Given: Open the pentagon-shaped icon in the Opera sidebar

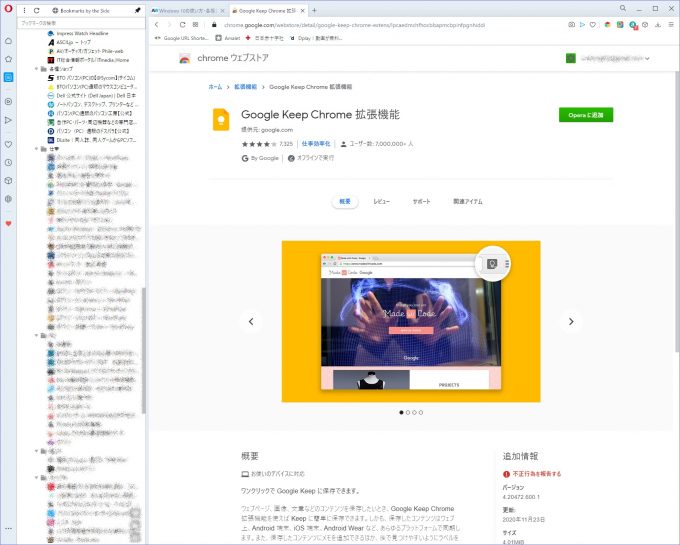Looking at the screenshot, I should [x=8, y=59].
